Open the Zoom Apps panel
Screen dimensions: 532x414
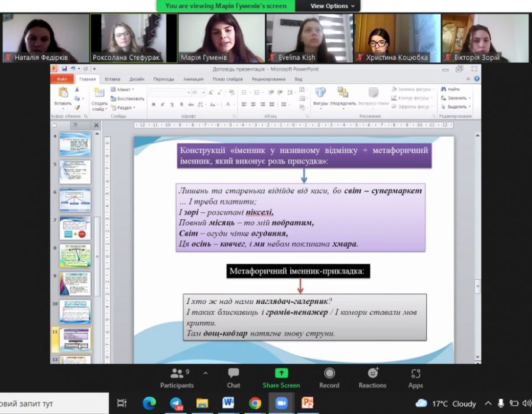(416, 377)
